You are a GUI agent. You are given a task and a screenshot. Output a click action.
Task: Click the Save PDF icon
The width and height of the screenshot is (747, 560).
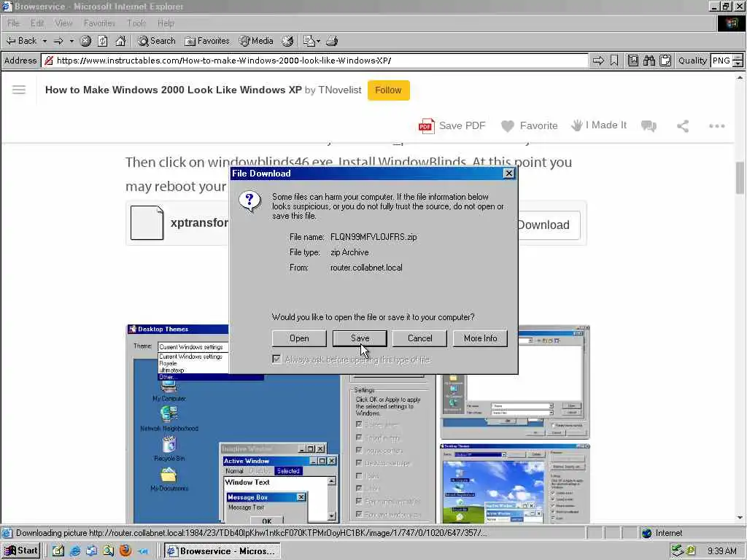coord(426,125)
